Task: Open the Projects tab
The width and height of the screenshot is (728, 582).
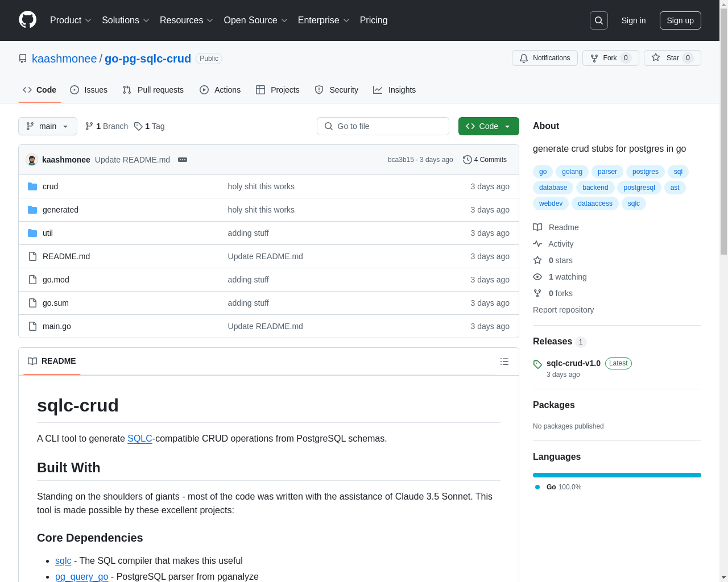Action: pos(278,90)
